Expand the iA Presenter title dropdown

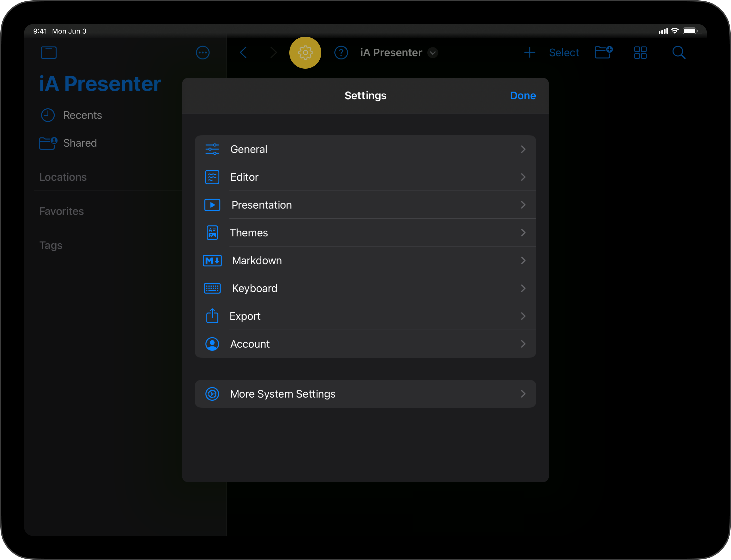(x=433, y=53)
